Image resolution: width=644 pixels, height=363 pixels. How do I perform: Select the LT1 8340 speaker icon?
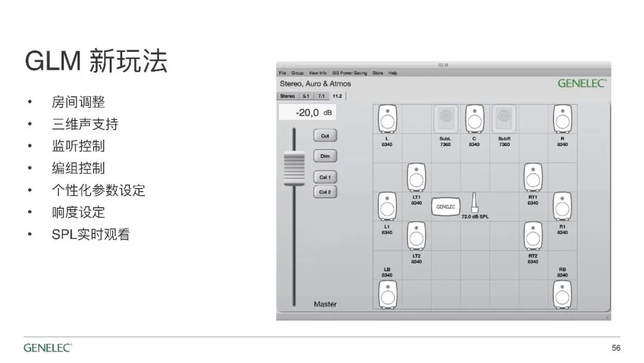pos(416,177)
